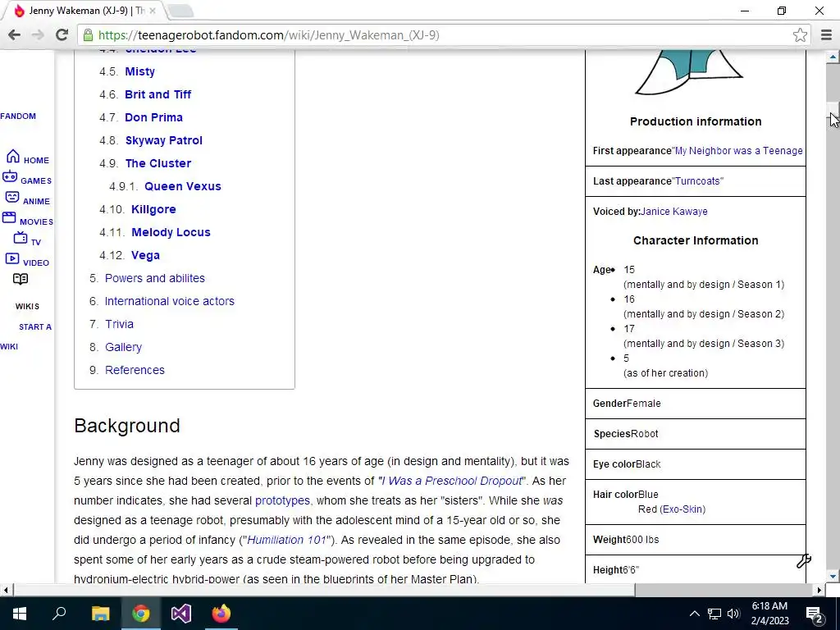The image size is (840, 630).
Task: Open the Fandom Home sidebar icon
Action: (x=13, y=156)
